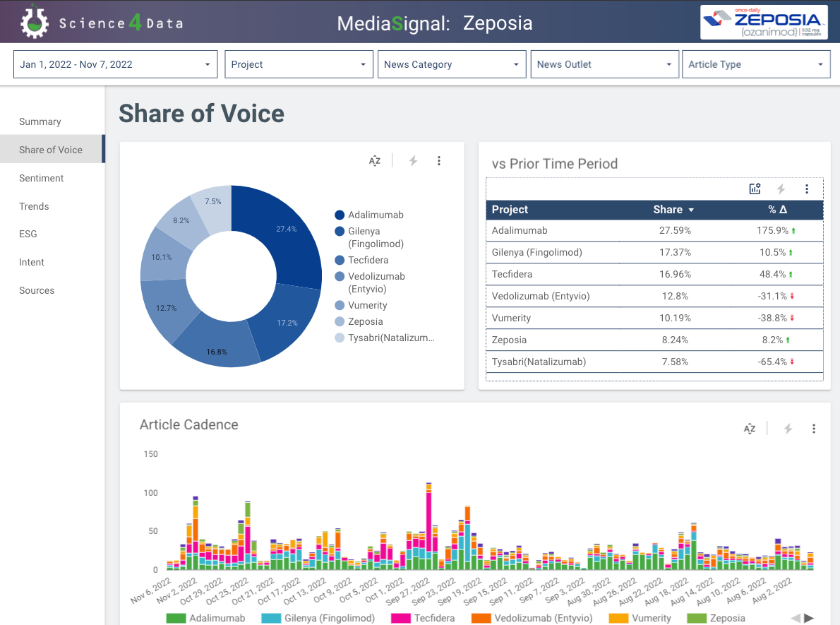Sort donut chart with AZ icon
This screenshot has width=840, height=625.
click(x=375, y=160)
